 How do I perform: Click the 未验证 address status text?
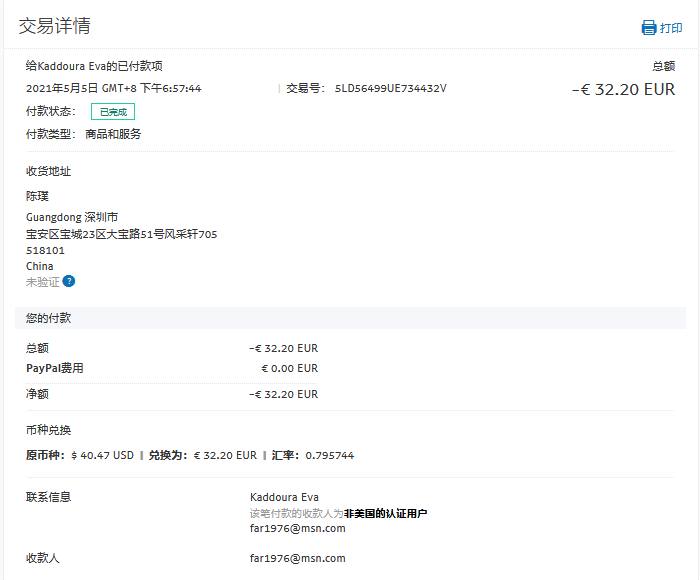tap(42, 282)
